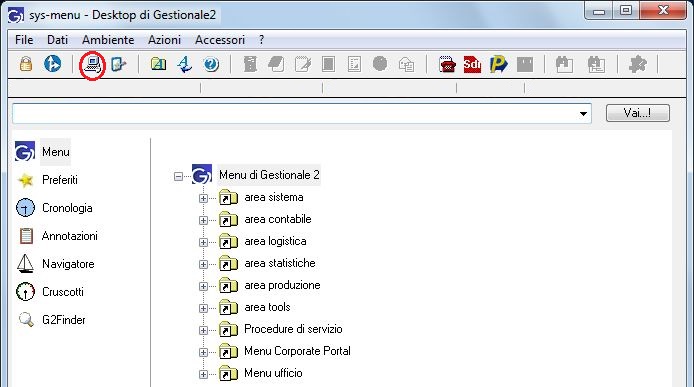694x387 pixels.
Task: Select the area sistema tree item
Action: (274, 197)
